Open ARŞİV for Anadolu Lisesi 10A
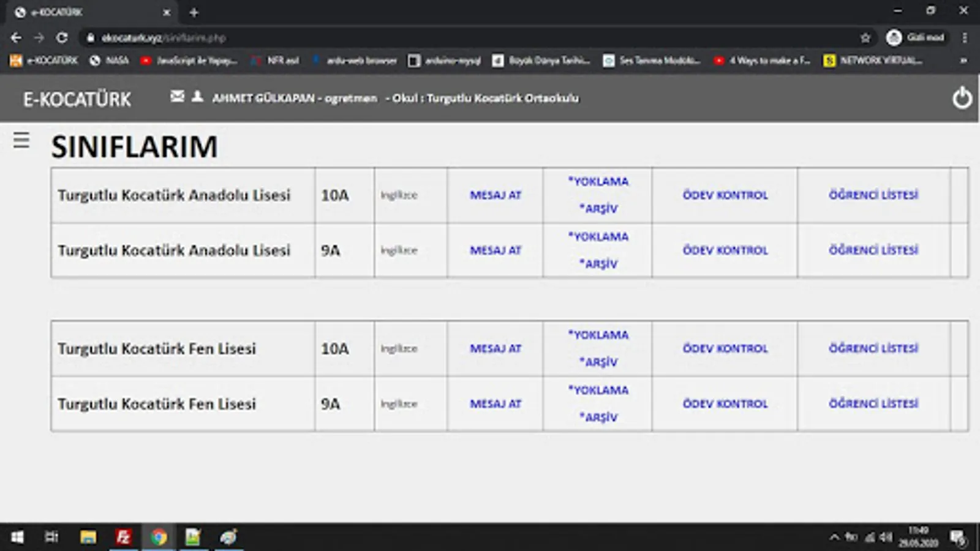Viewport: 980px width, 551px height. click(x=598, y=209)
